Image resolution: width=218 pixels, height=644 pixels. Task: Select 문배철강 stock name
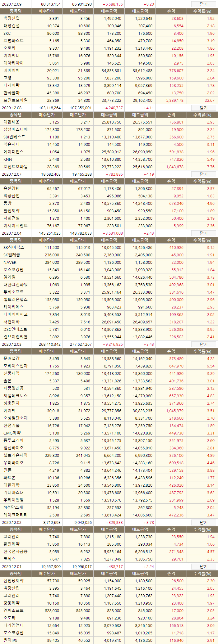pos(11,359)
